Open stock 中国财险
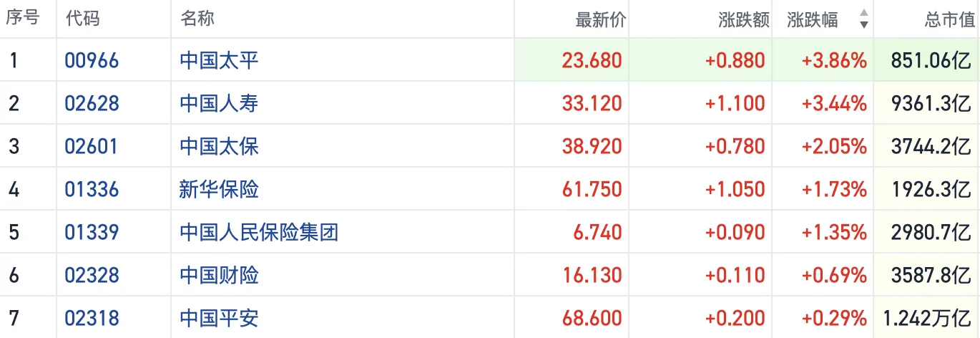Viewport: 980px width, 338px height. (x=219, y=275)
